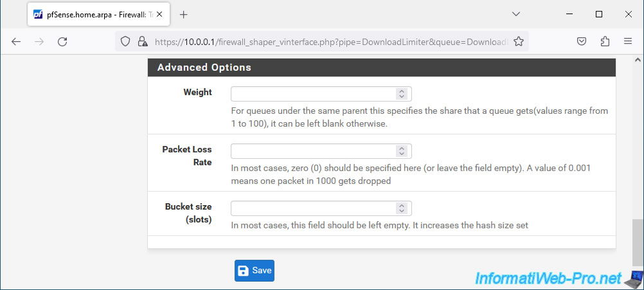Click the browser forward arrow

tap(39, 42)
